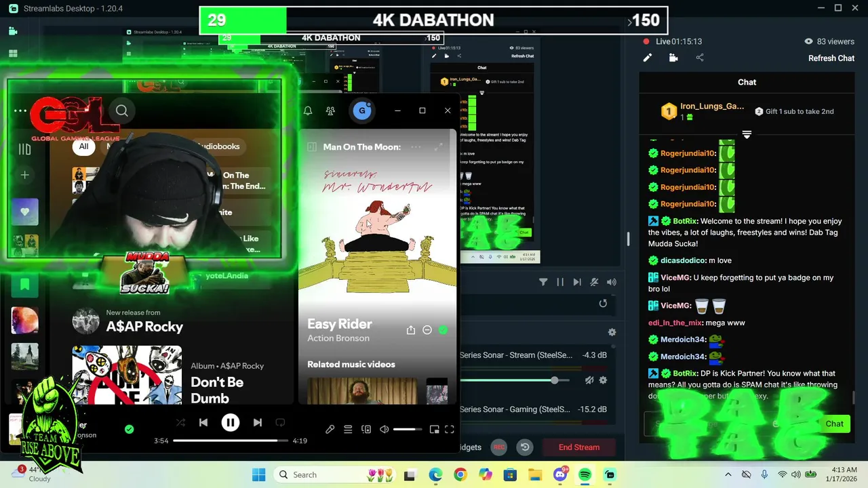868x488 pixels.
Task: Open Sonar Stream source settings gear
Action: pos(603,380)
